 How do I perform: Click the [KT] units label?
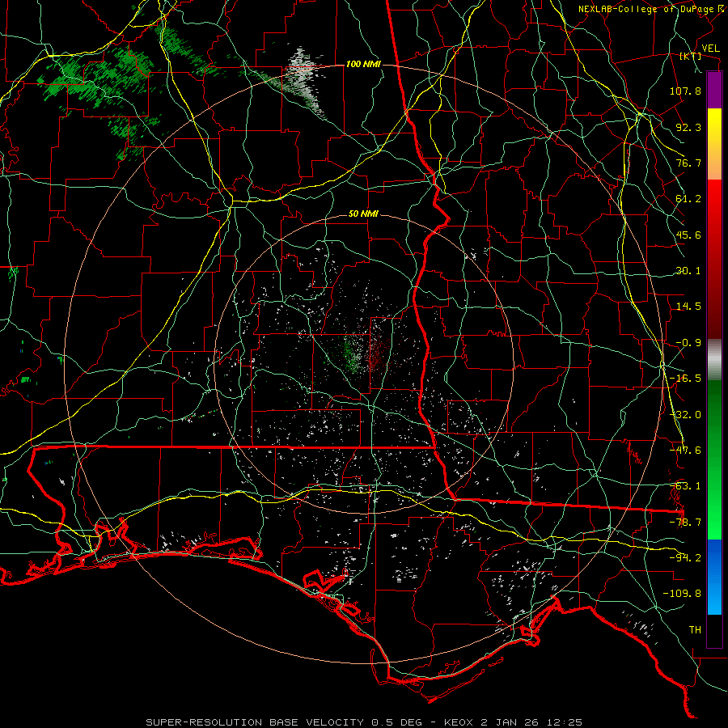tap(691, 56)
